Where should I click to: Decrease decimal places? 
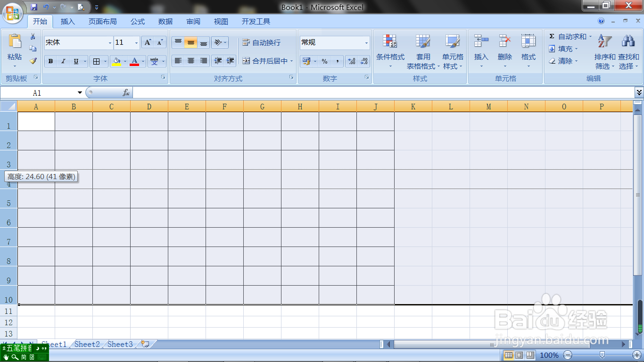(x=364, y=61)
